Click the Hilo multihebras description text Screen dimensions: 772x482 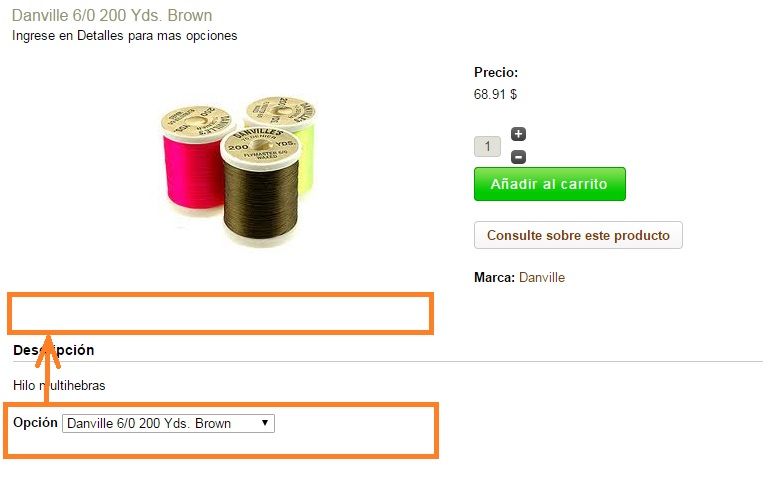click(x=59, y=386)
